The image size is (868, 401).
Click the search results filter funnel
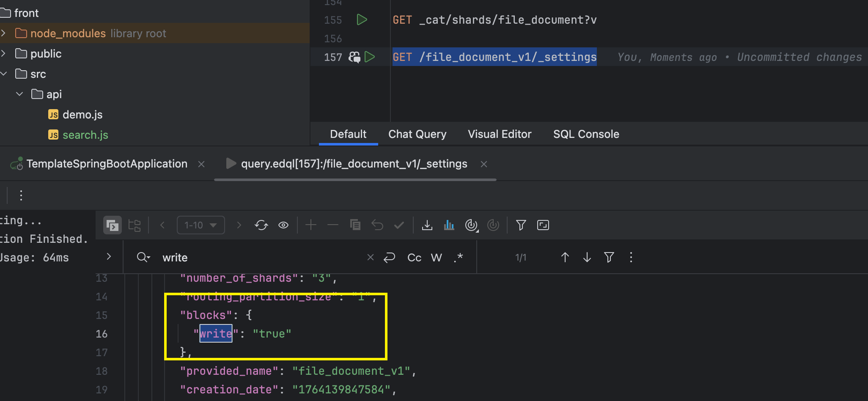(x=609, y=257)
